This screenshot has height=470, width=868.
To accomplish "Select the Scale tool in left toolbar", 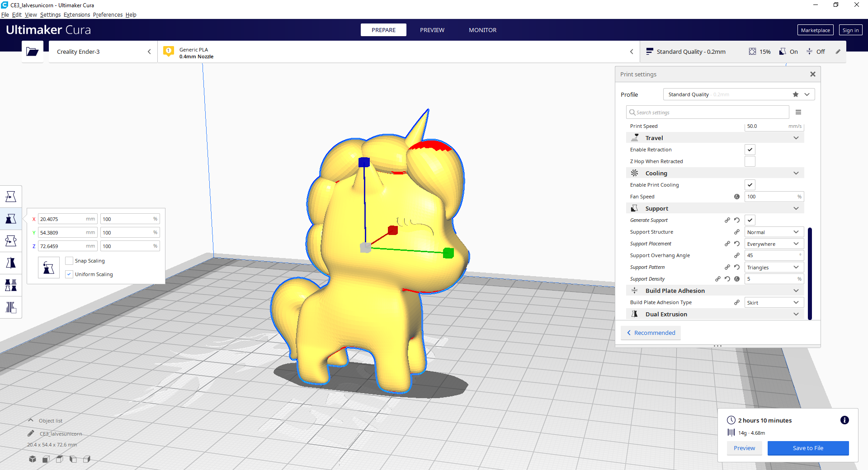I will pos(11,219).
